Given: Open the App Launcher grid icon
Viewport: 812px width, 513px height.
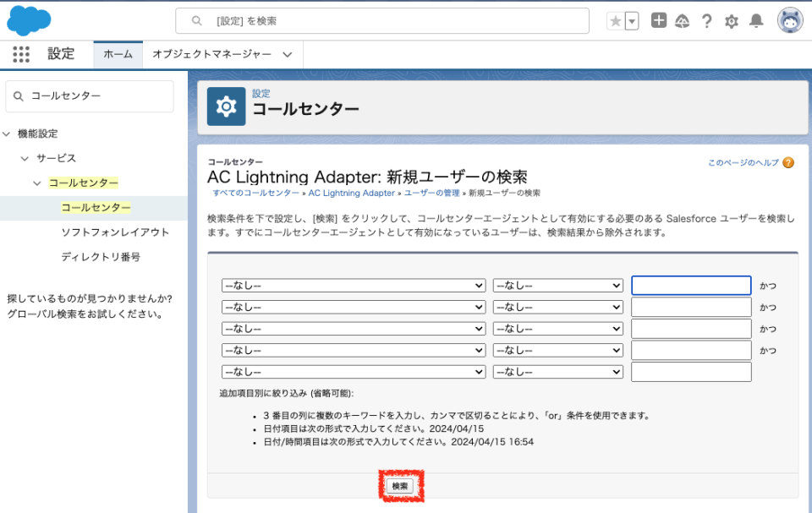Looking at the screenshot, I should coord(21,54).
